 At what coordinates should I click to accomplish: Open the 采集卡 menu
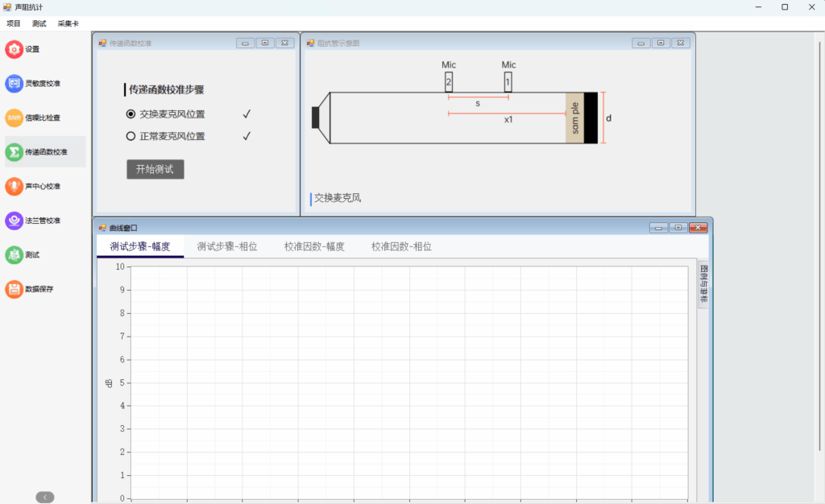click(x=68, y=23)
